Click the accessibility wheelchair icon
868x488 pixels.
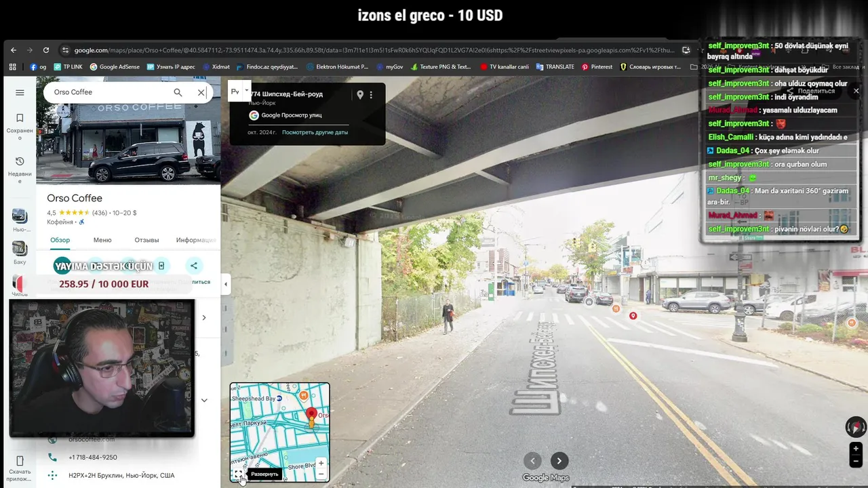click(81, 222)
